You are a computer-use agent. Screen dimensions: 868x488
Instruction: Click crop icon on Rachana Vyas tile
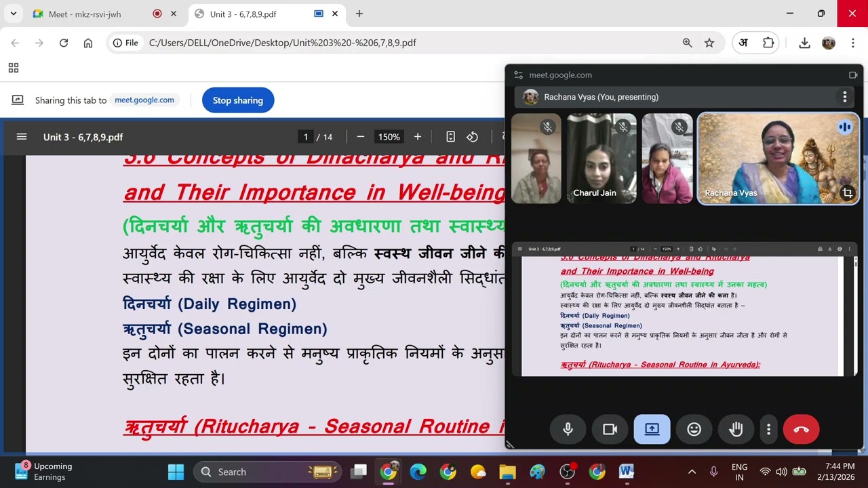pos(847,193)
